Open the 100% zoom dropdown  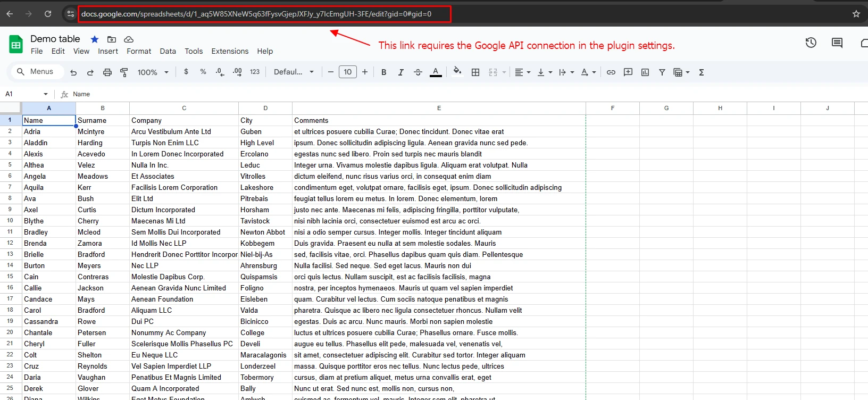point(153,72)
